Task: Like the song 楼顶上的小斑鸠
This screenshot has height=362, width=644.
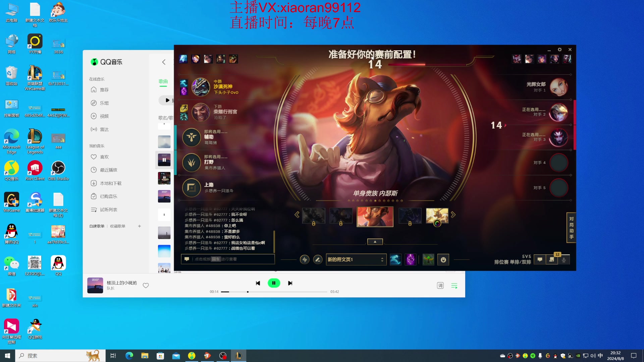Action: (146, 286)
